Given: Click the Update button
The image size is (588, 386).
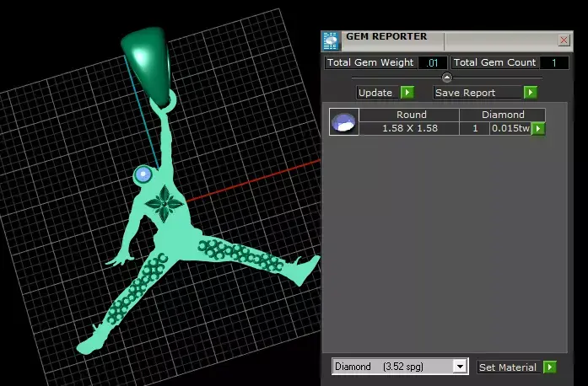Looking at the screenshot, I should (x=378, y=93).
